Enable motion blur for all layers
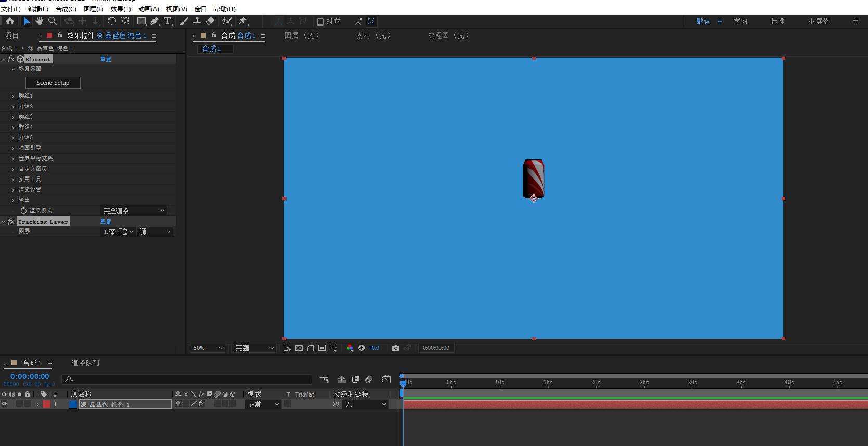 [x=369, y=379]
